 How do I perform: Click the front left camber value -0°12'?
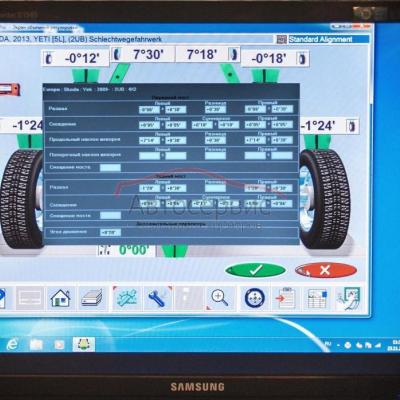pos(76,58)
